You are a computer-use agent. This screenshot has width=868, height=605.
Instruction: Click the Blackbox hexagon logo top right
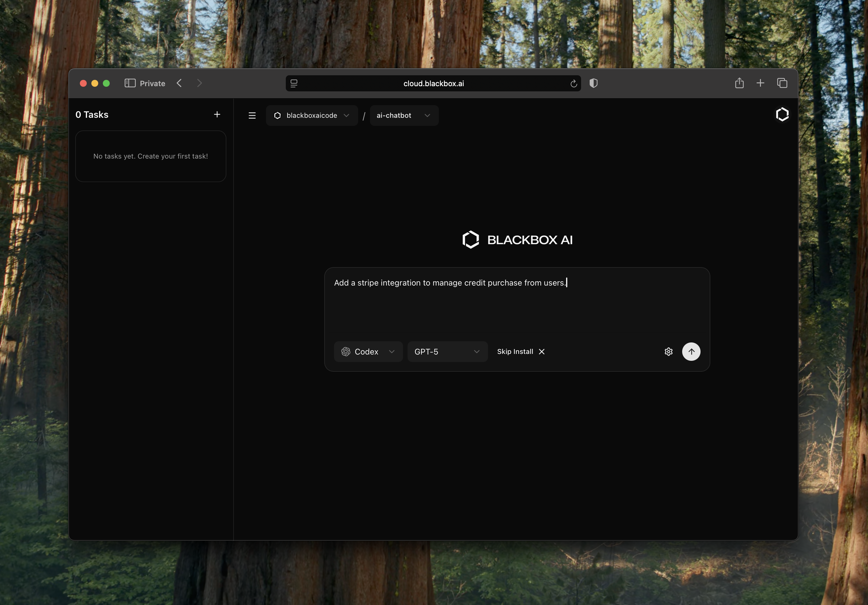tap(782, 115)
